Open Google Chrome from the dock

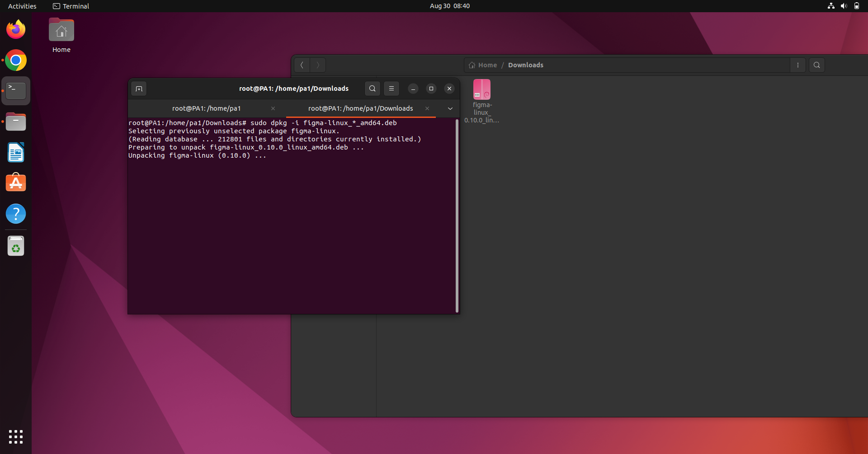(x=16, y=60)
